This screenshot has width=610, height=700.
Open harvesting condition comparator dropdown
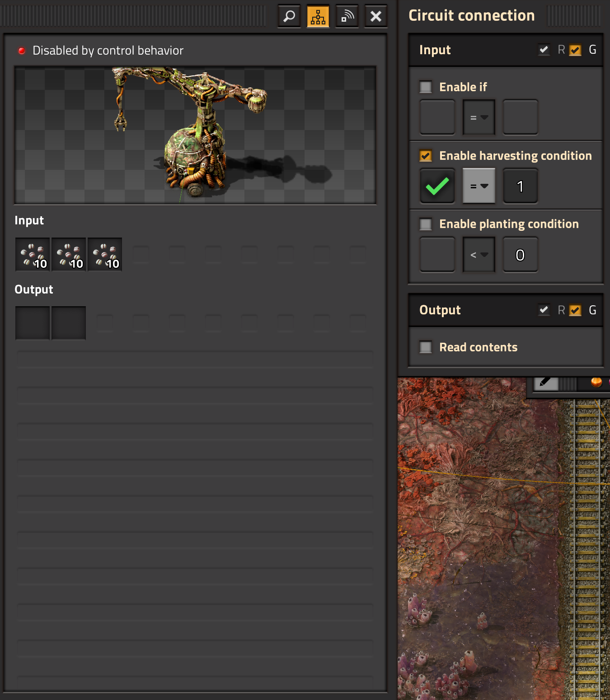tap(479, 186)
